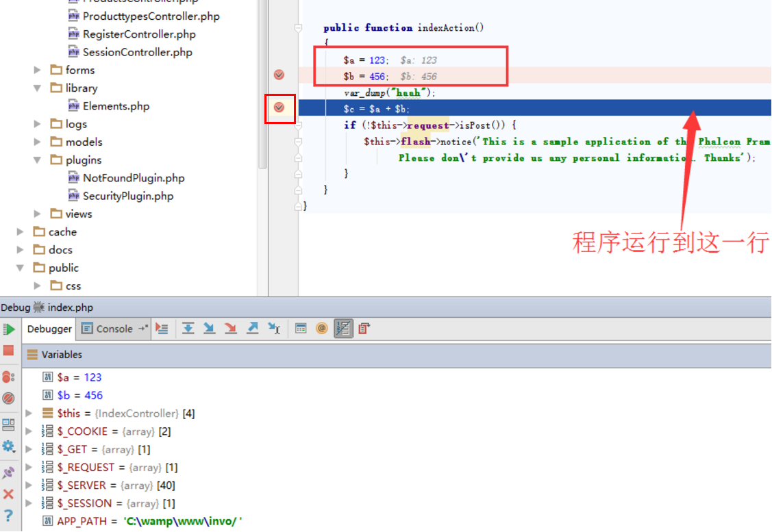772x532 pixels.
Task: Click the Step Out arrow icon
Action: 253,328
